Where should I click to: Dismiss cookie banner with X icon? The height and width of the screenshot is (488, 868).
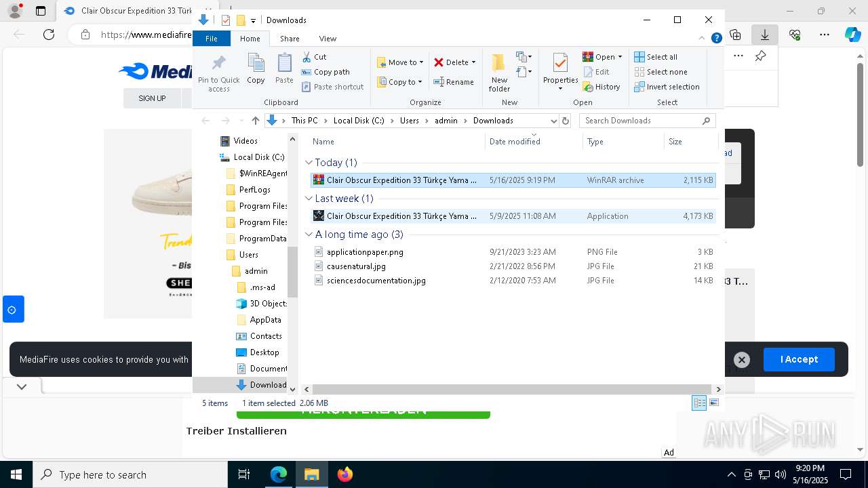point(741,360)
